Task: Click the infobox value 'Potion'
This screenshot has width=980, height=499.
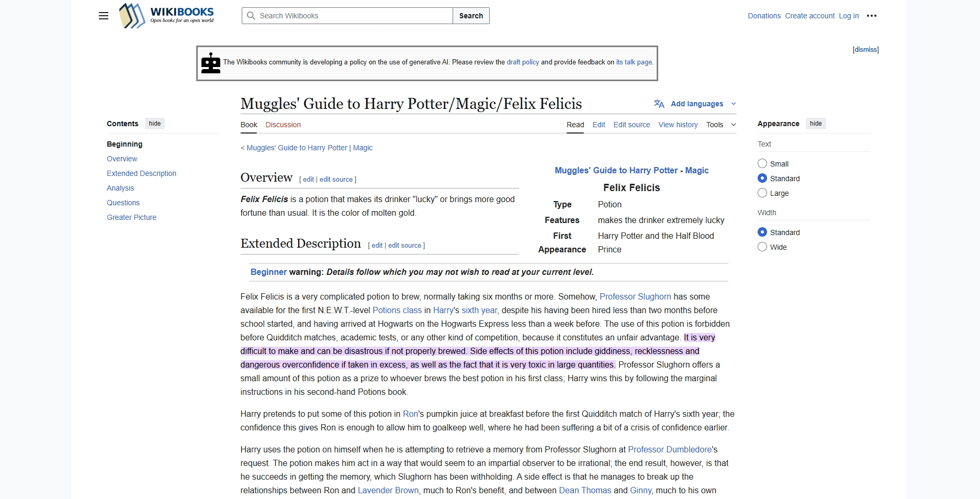Action: (x=610, y=204)
